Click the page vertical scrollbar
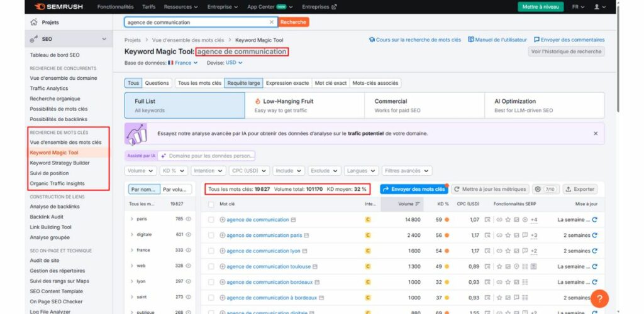The height and width of the screenshot is (314, 644). [619, 57]
